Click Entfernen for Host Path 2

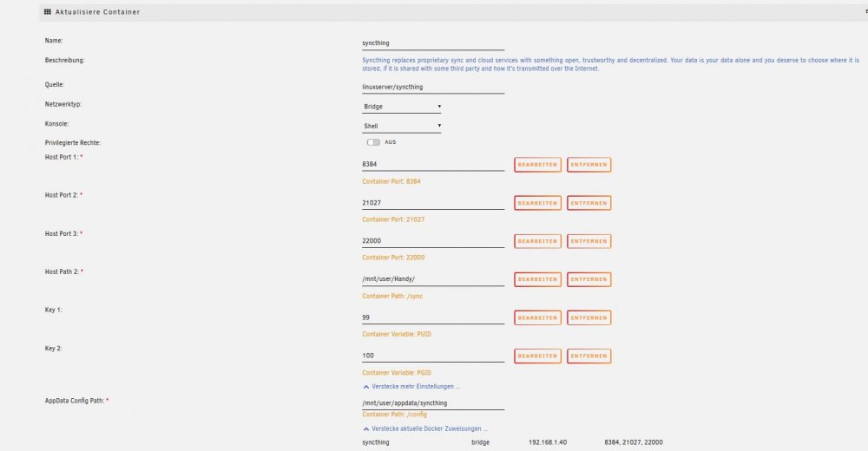pyautogui.click(x=589, y=279)
